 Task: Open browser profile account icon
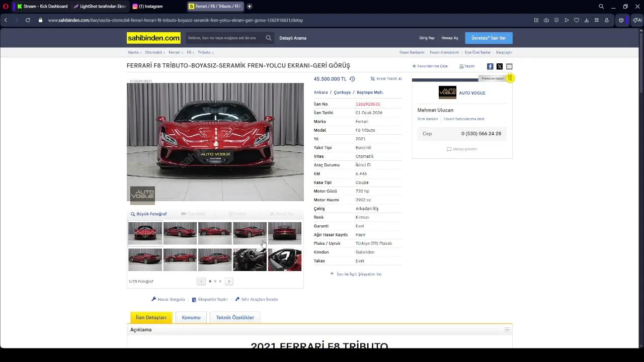[x=607, y=20]
